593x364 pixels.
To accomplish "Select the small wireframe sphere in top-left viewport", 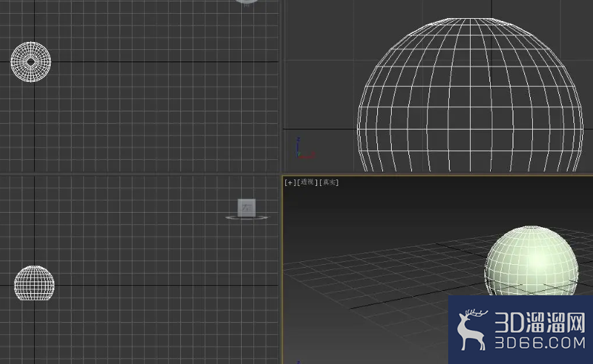I will (x=30, y=62).
